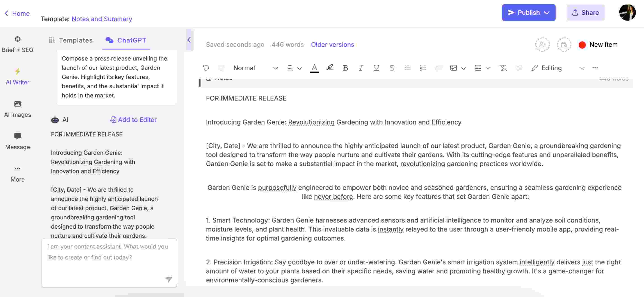The width and height of the screenshot is (644, 297).
Task: Open the toolbar overflow menu
Action: pyautogui.click(x=595, y=68)
